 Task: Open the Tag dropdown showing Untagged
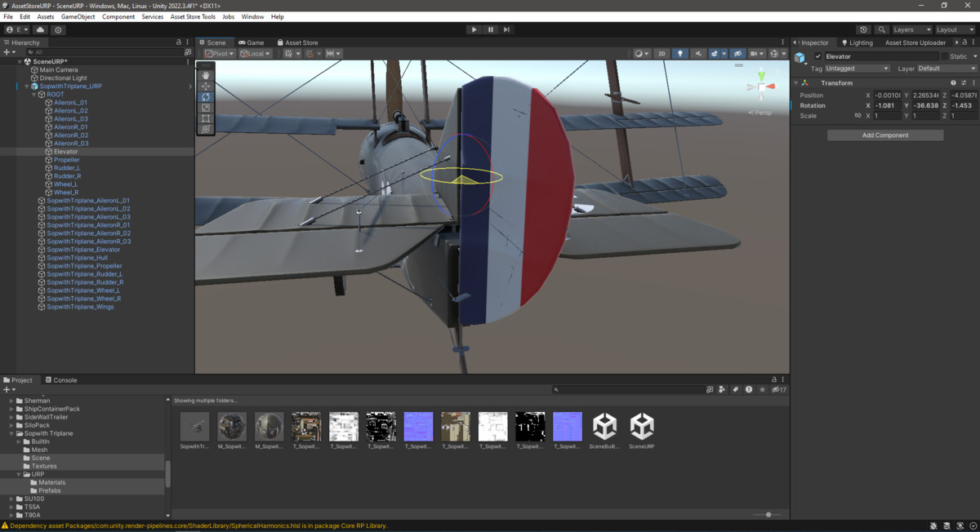click(856, 69)
